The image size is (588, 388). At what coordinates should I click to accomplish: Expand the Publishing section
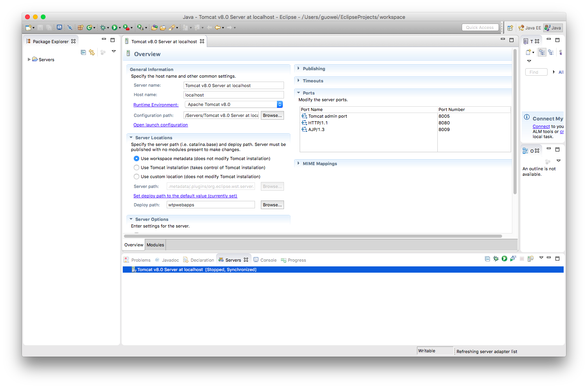point(299,69)
